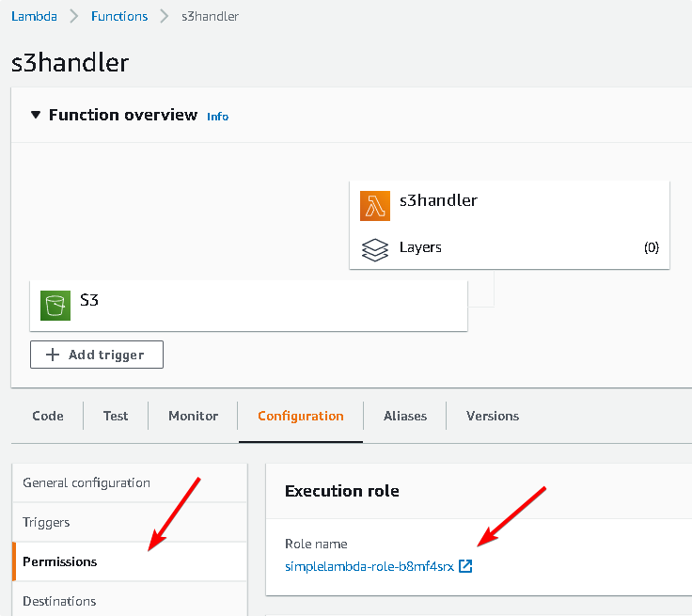Screen dimensions: 692x616
Task: Select the Configuration tab
Action: point(301,416)
